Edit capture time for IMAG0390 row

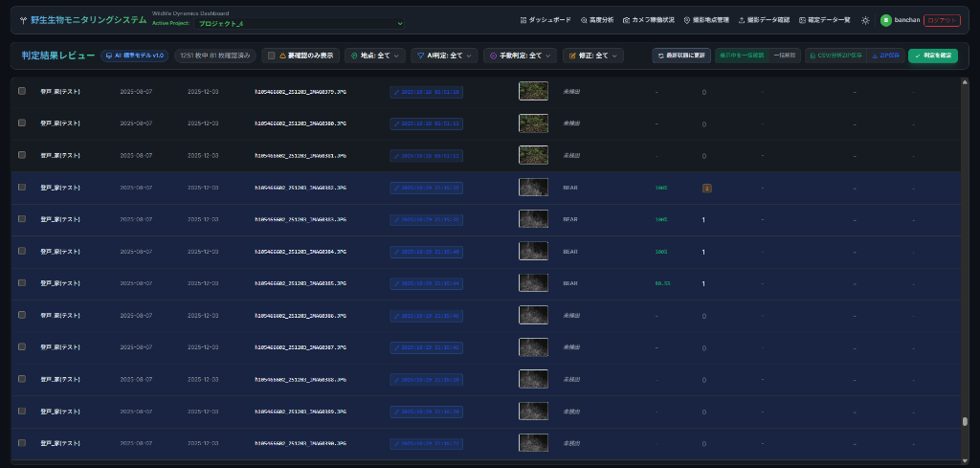426,444
